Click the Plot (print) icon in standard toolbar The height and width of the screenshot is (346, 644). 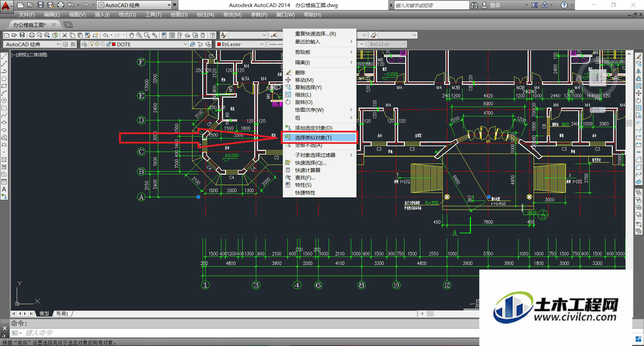(32, 35)
